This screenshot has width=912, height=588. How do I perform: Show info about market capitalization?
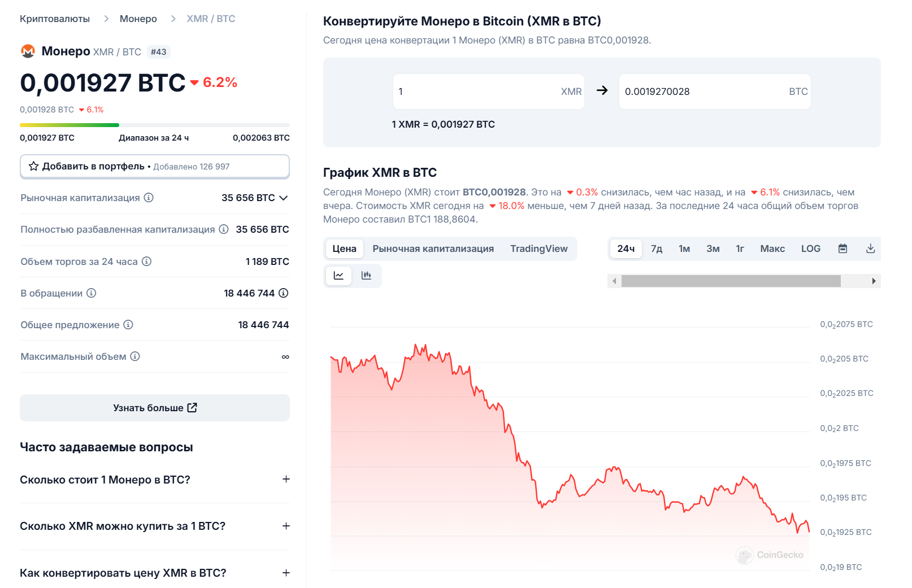(x=149, y=198)
